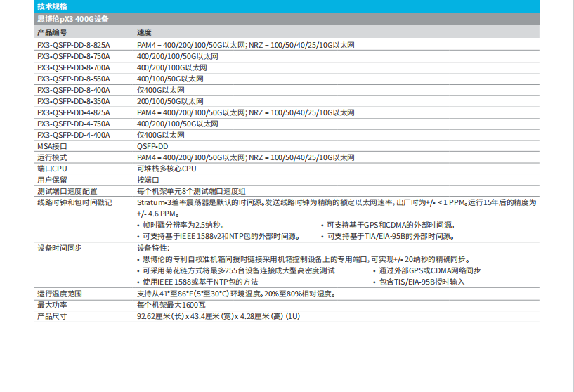Select product number PX3-QSFP-DD-8-400A
The height and width of the screenshot is (392, 574).
[74, 90]
